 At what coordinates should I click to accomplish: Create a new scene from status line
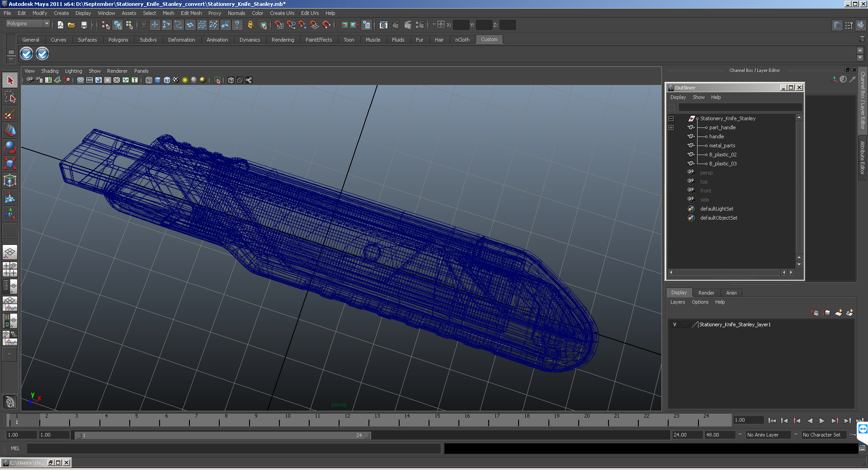click(x=60, y=25)
